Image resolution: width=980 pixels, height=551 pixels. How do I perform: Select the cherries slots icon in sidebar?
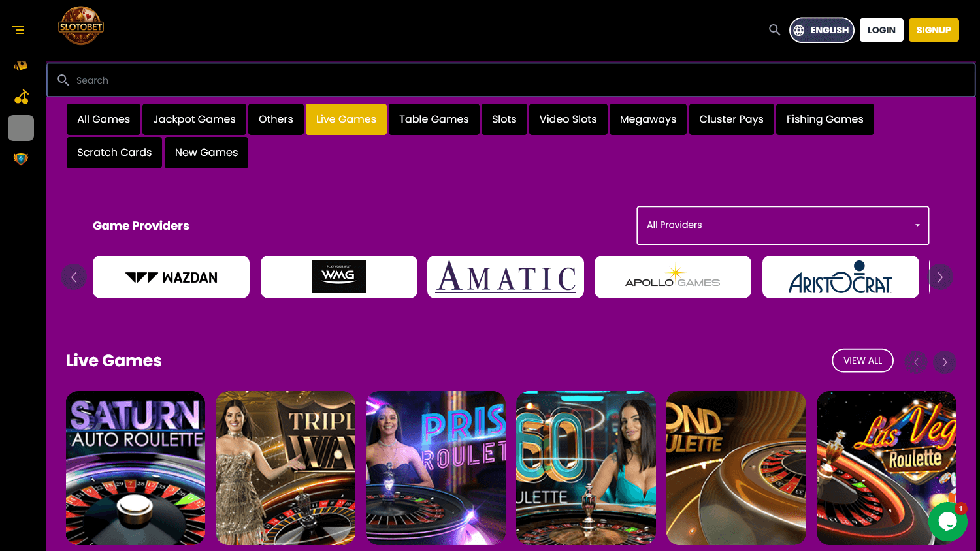point(20,97)
